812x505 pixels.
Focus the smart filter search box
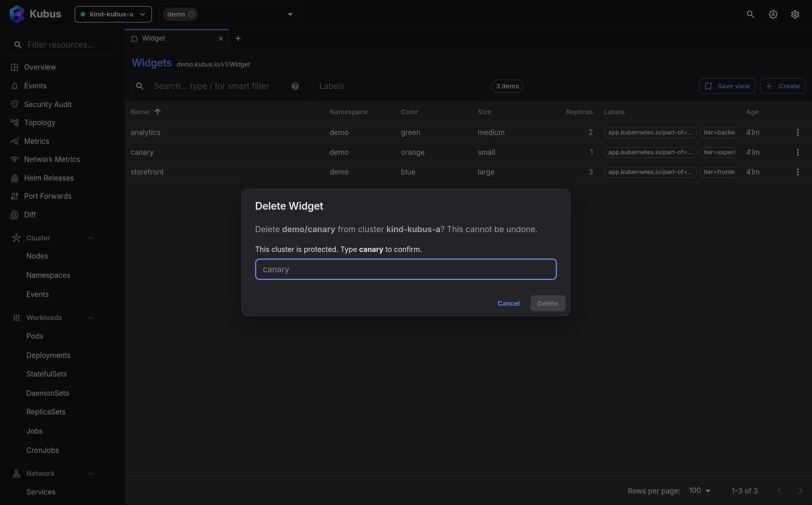coord(219,86)
